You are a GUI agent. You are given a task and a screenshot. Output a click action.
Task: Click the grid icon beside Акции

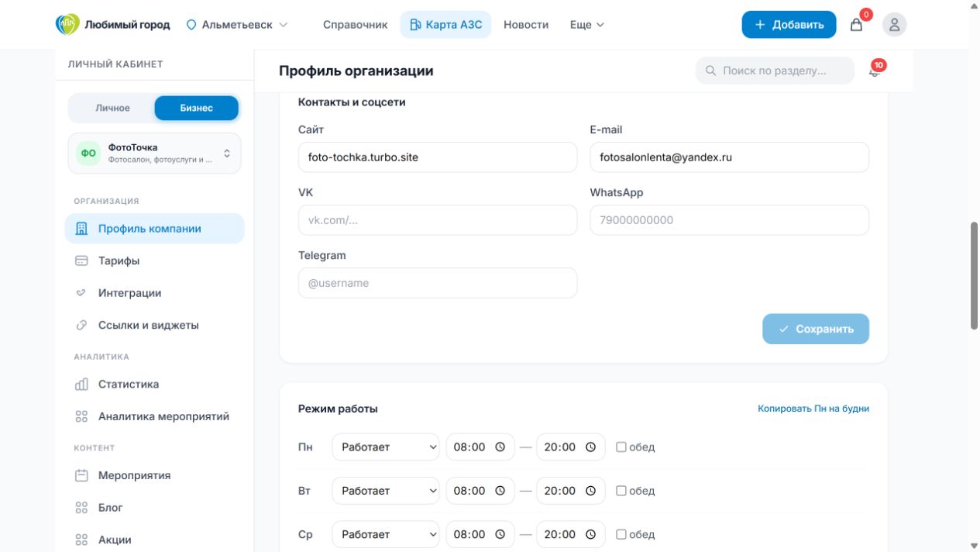tap(81, 540)
